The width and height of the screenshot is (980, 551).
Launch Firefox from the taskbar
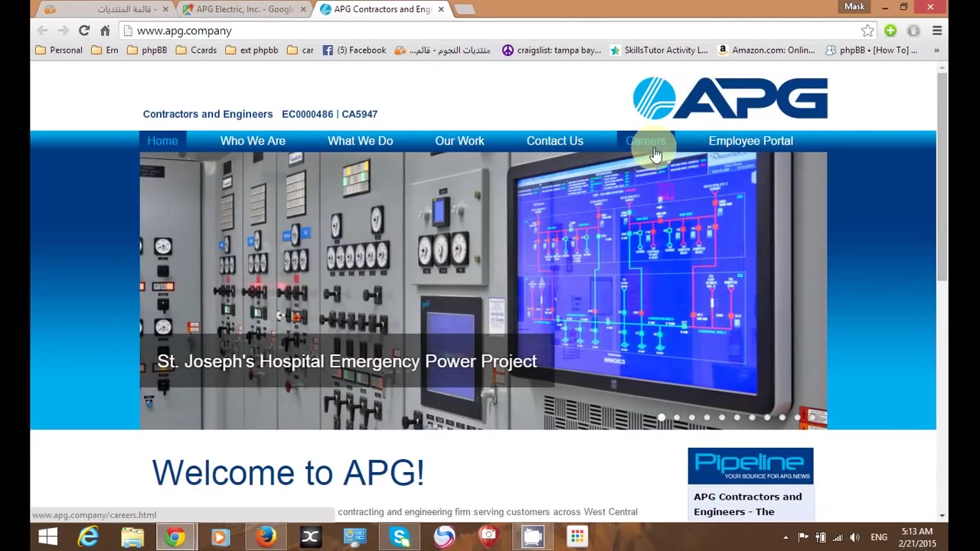pos(266,537)
